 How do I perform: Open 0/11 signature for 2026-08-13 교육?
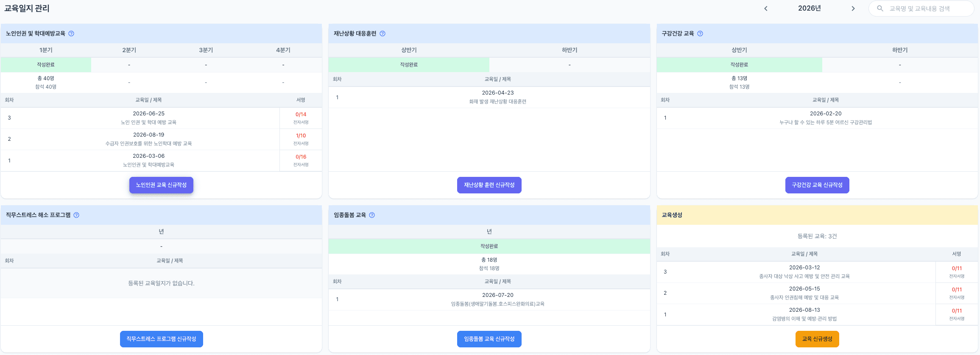[957, 314]
